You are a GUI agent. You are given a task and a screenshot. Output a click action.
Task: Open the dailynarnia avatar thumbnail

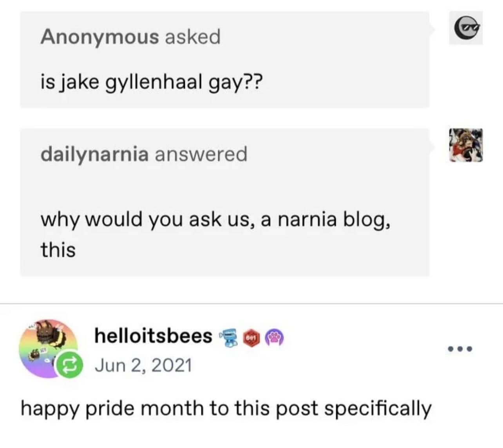click(466, 145)
